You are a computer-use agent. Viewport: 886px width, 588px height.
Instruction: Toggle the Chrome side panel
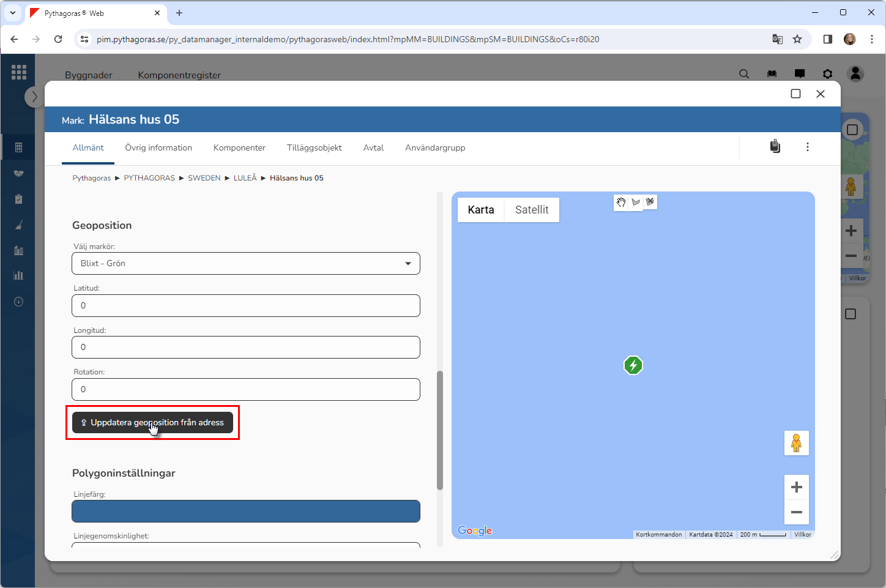click(827, 39)
